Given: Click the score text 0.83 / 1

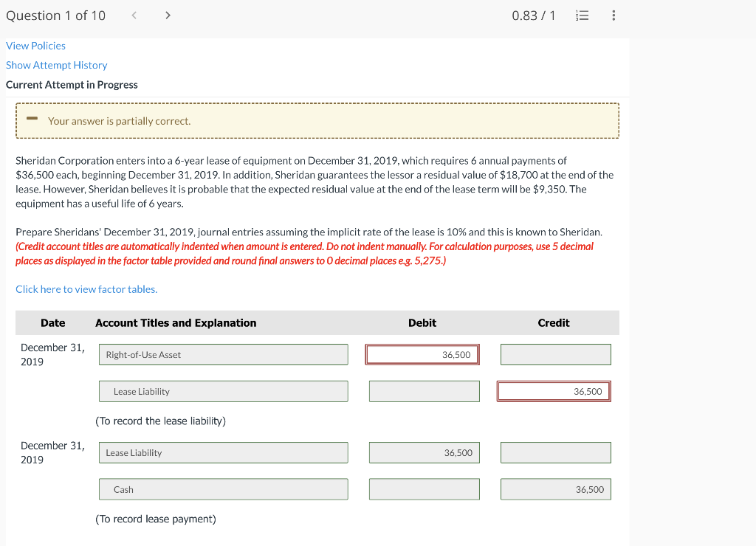Looking at the screenshot, I should [x=534, y=15].
